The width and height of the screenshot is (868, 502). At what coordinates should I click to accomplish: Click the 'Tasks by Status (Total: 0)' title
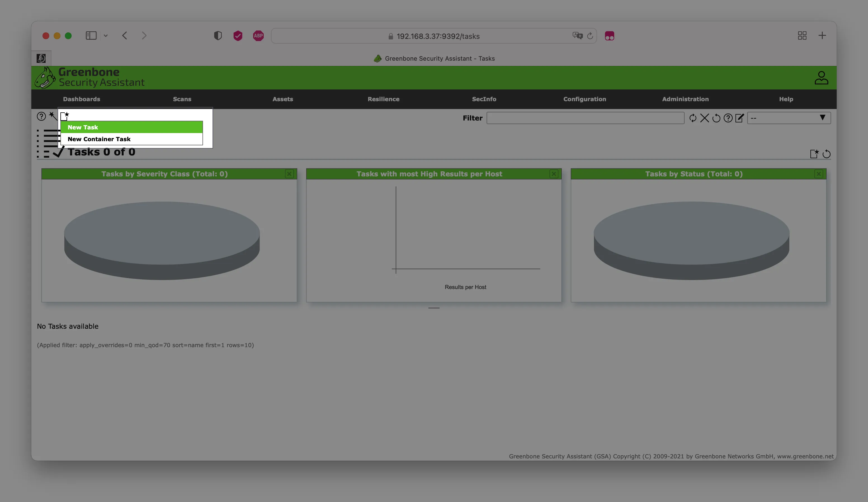click(x=694, y=174)
